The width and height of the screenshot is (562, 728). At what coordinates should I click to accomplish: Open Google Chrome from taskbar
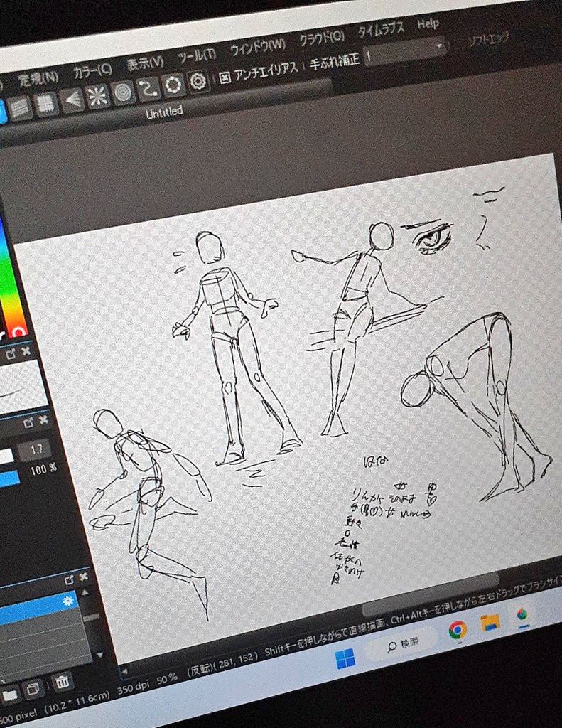458,631
